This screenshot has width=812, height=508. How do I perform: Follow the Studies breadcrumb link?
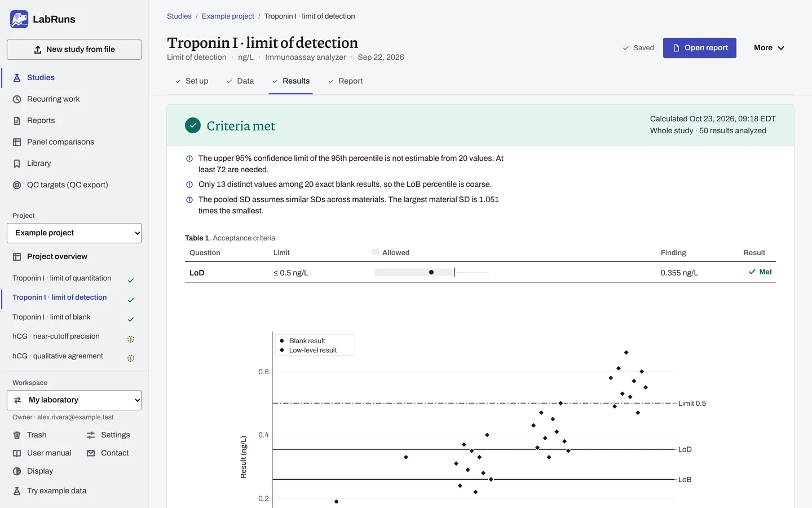tap(179, 16)
